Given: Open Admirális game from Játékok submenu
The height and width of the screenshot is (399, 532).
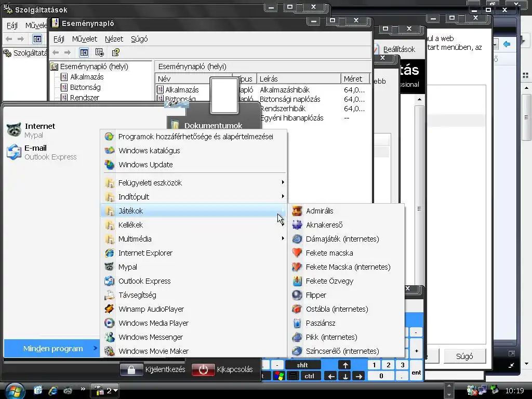Looking at the screenshot, I should [346, 211].
